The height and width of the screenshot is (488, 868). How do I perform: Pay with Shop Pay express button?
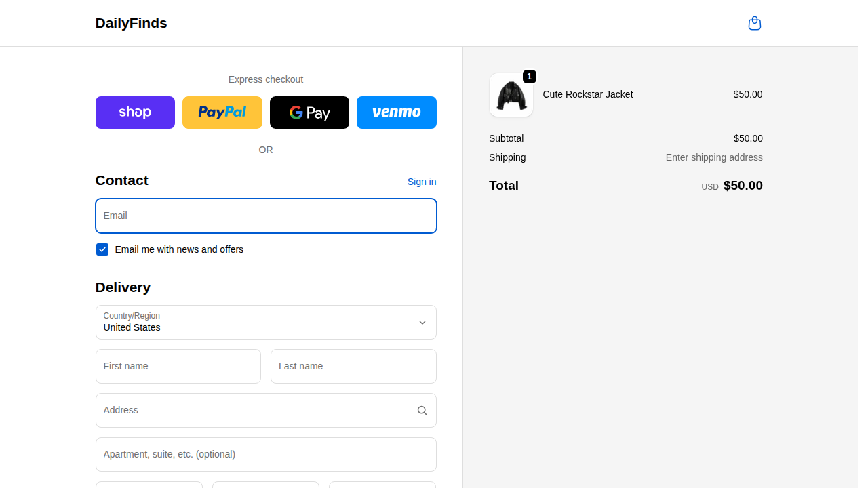(135, 113)
